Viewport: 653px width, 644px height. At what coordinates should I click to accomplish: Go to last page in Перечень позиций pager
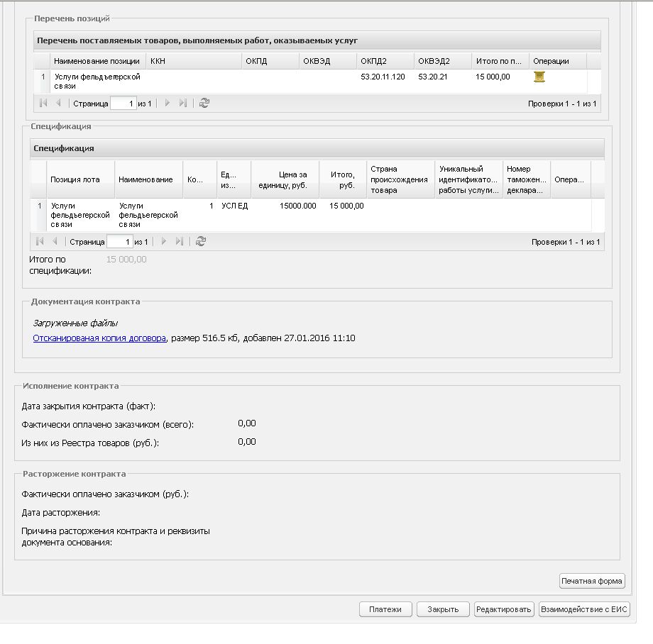(x=183, y=103)
